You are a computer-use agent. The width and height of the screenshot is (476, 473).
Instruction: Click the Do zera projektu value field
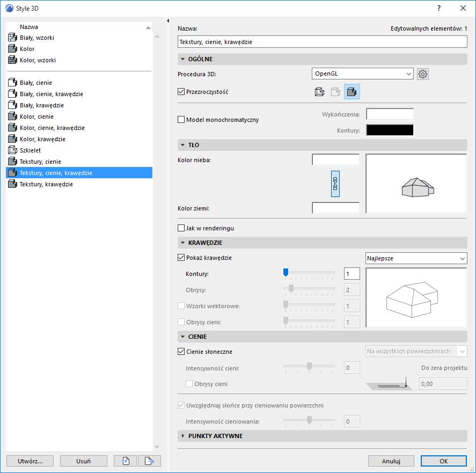click(443, 384)
